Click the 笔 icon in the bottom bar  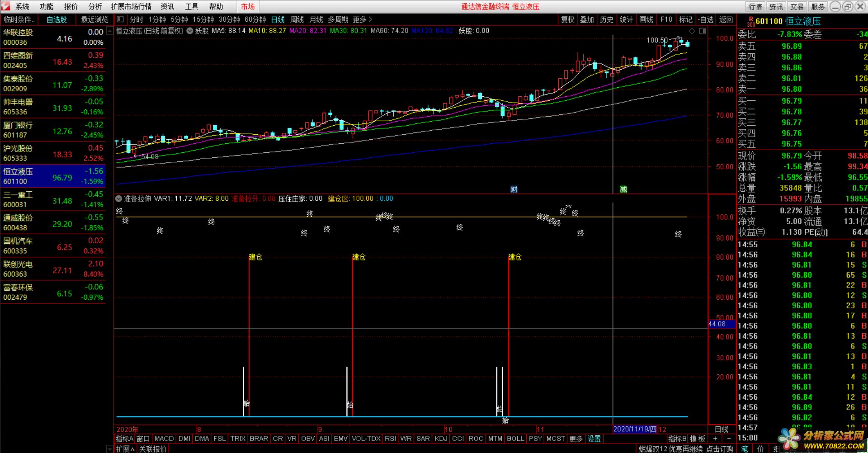pos(745,448)
